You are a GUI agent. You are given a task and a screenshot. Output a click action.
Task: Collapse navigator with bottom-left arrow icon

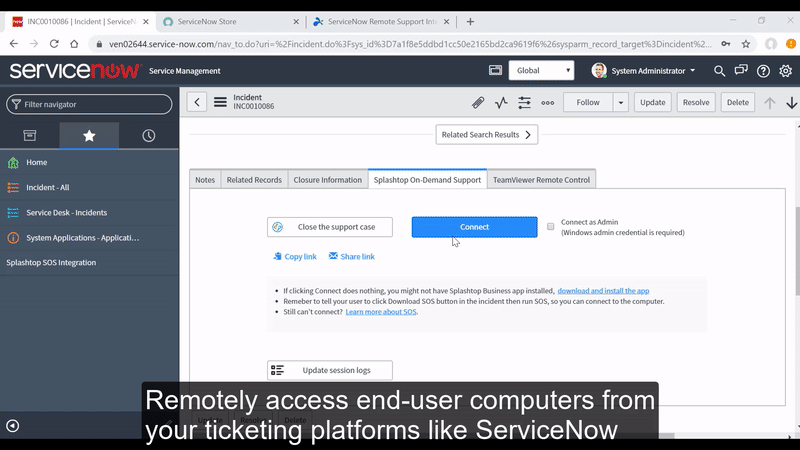pos(13,426)
